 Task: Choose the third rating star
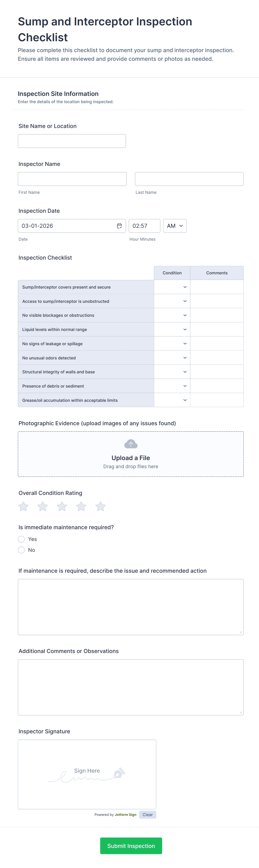click(x=62, y=506)
